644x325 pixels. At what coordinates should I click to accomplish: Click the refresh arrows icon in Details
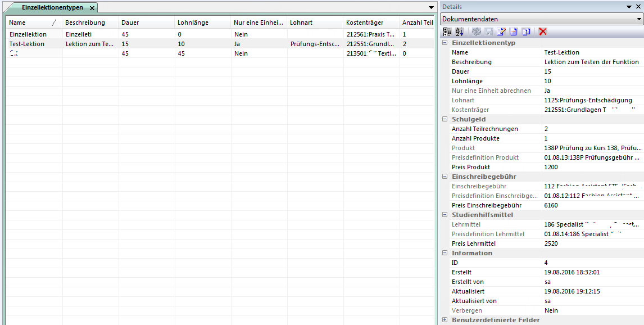[477, 31]
